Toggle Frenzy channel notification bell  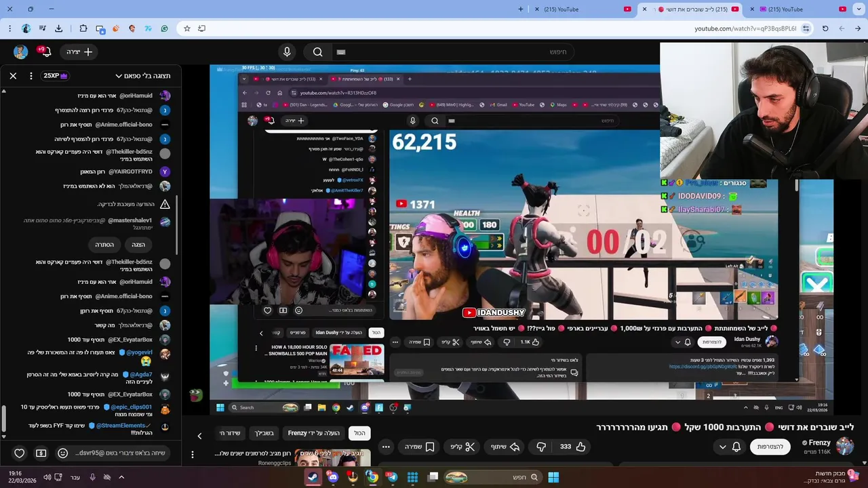736,447
